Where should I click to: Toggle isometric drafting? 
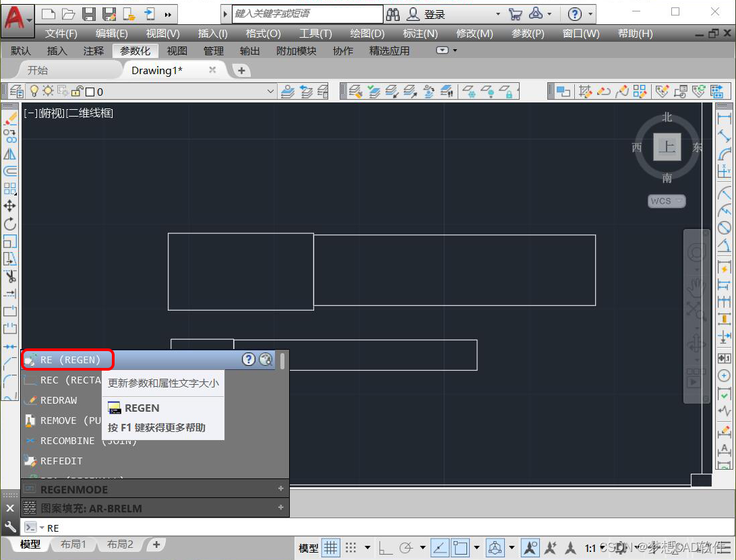coord(495,547)
